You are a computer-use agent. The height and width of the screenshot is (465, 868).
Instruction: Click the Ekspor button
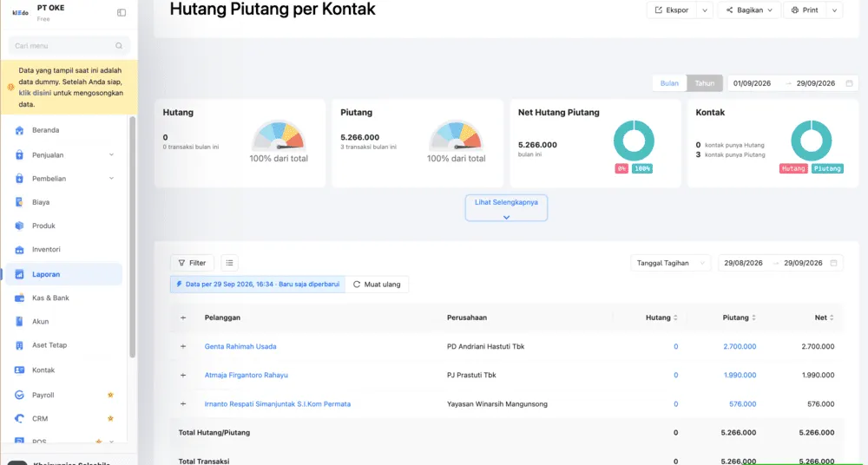[672, 10]
